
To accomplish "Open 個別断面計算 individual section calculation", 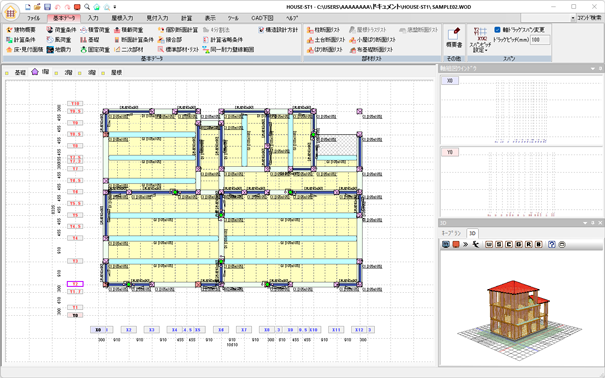I will coord(178,30).
